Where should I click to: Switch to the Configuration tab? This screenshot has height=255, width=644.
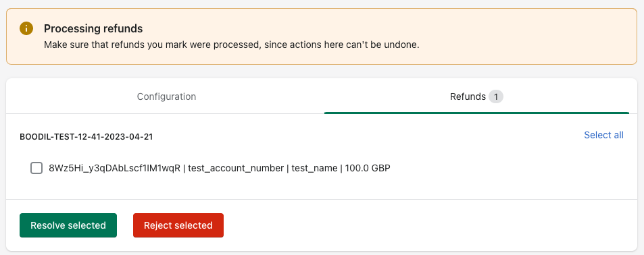tap(166, 96)
